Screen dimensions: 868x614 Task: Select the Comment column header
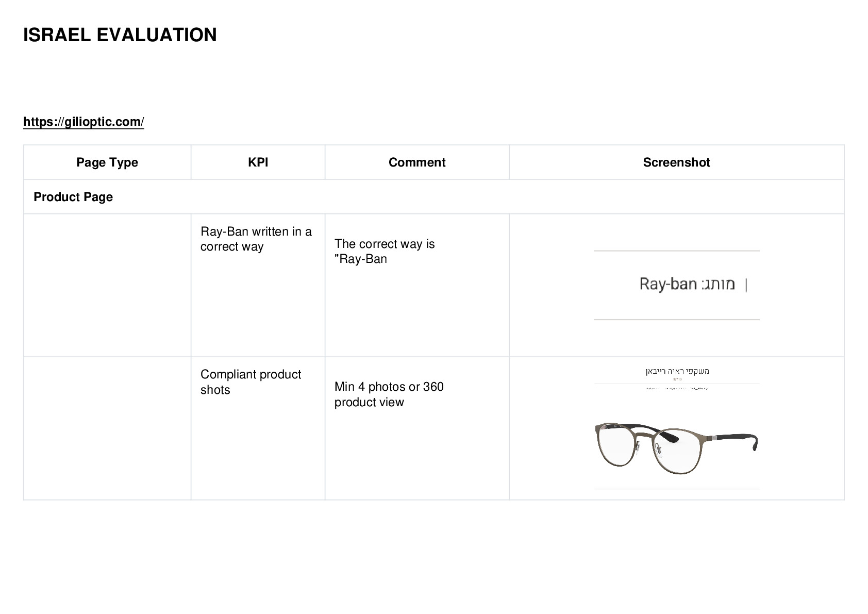[x=417, y=162]
